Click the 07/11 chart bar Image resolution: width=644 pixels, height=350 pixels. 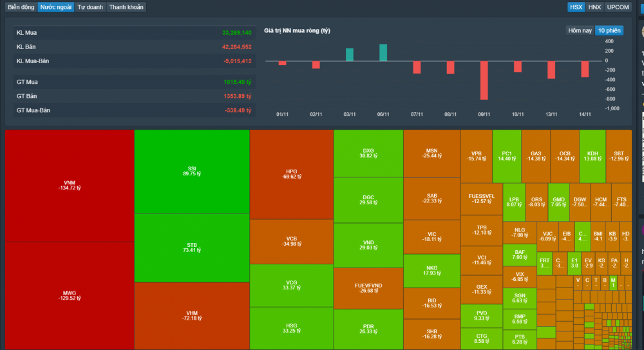(417, 68)
